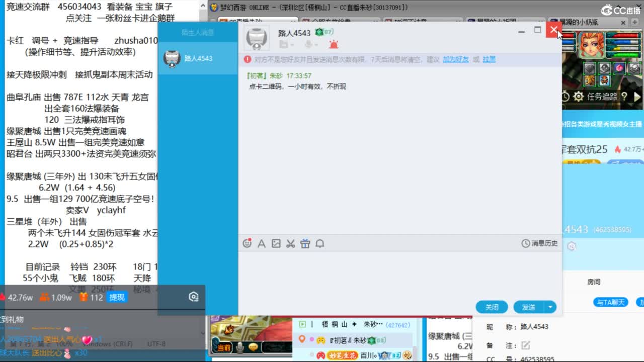Open send options dropdown arrow
The width and height of the screenshot is (644, 362).
click(550, 307)
